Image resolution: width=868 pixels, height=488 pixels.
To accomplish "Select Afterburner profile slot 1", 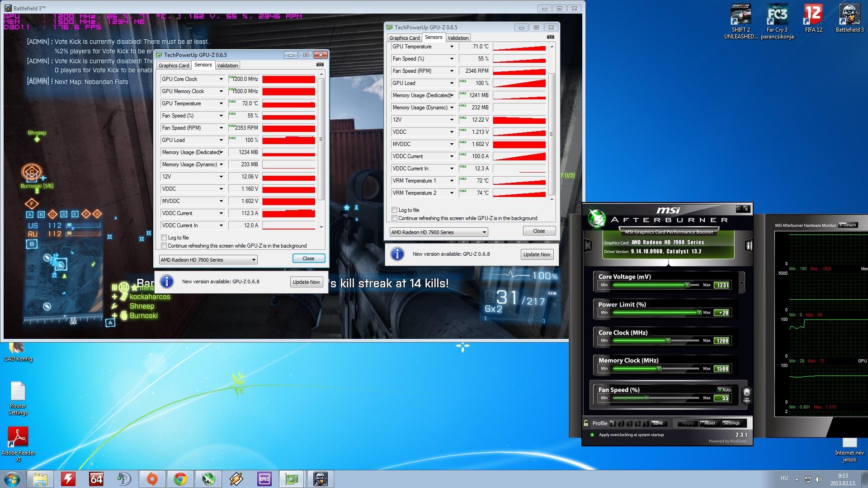I will tap(613, 423).
